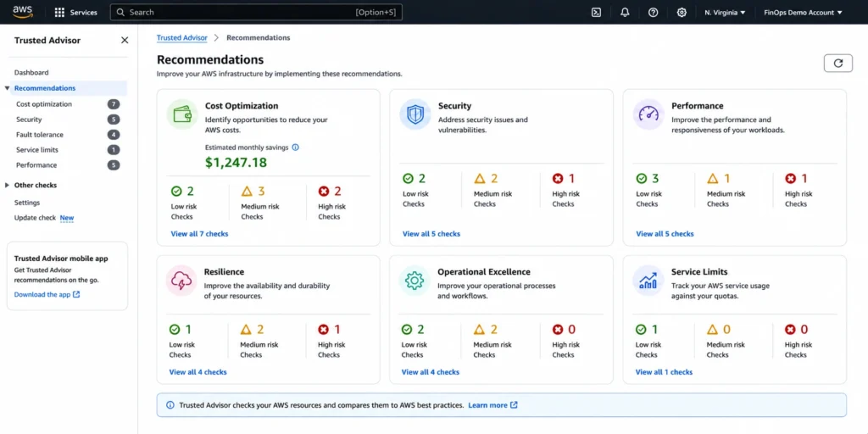Click Security low risk check icon

[x=408, y=178]
